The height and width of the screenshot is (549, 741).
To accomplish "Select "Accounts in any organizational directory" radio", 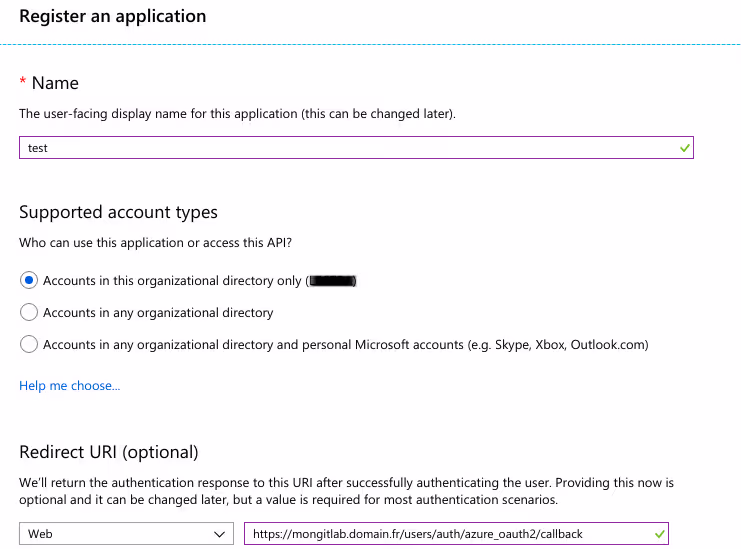I will pos(29,313).
